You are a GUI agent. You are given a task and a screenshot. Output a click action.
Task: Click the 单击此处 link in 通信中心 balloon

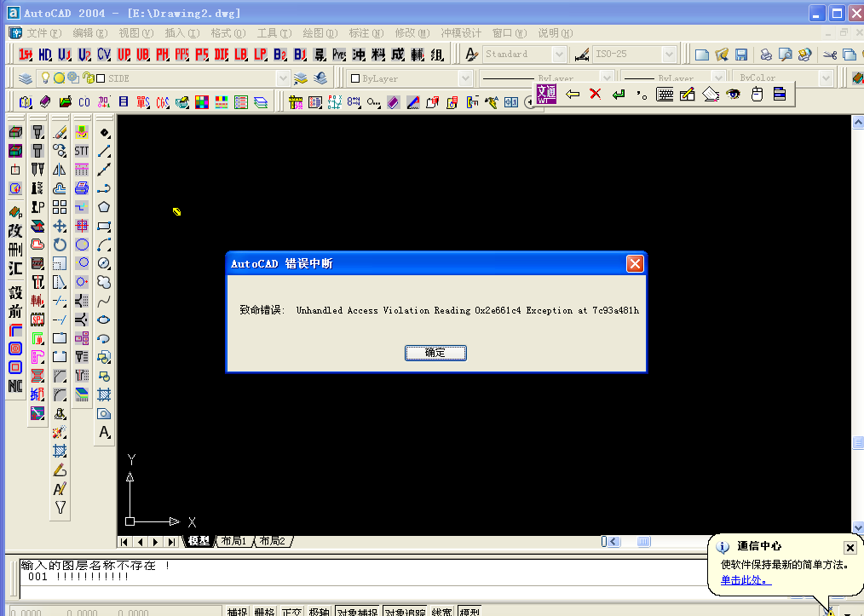(746, 580)
